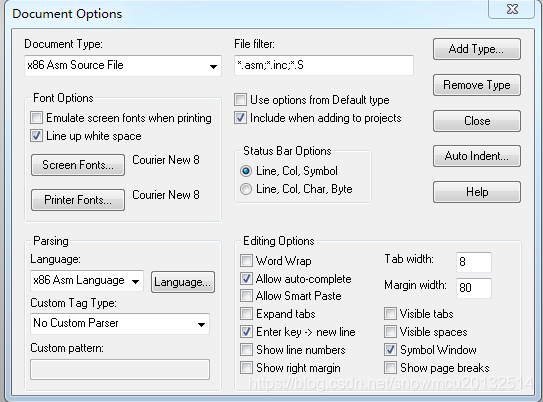Open the Printer Fonts dialog
Viewport: 543px width, 402px height.
[x=78, y=200]
